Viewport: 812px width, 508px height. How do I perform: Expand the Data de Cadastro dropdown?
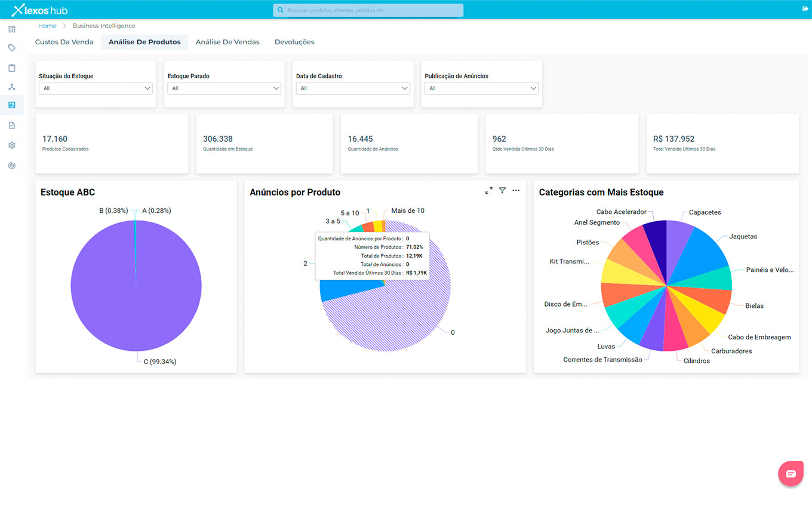pos(353,88)
